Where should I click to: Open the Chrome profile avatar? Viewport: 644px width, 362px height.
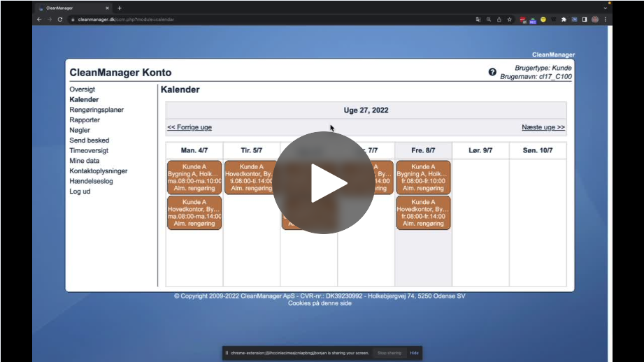(595, 20)
